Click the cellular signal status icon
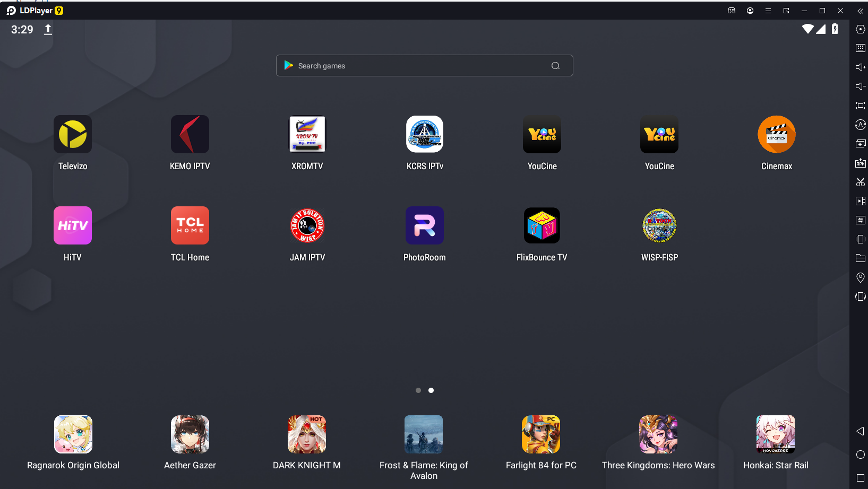 pyautogui.click(x=821, y=29)
